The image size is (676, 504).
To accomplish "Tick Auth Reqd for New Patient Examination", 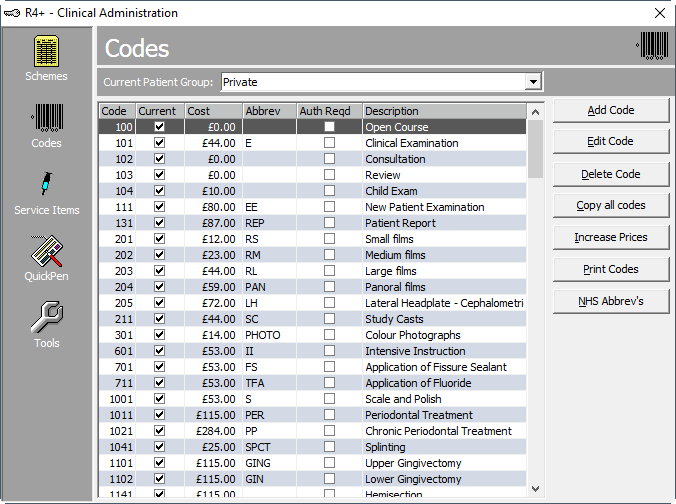I will point(329,207).
